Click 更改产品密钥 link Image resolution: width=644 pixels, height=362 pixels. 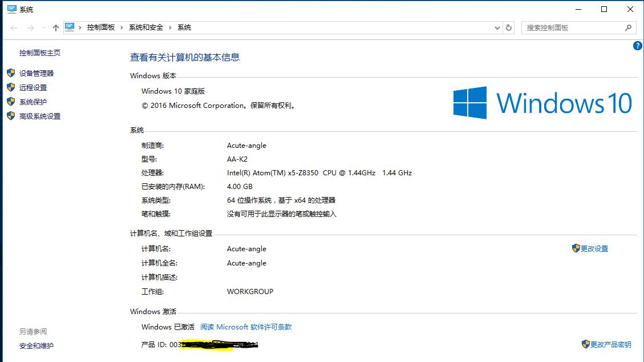611,345
